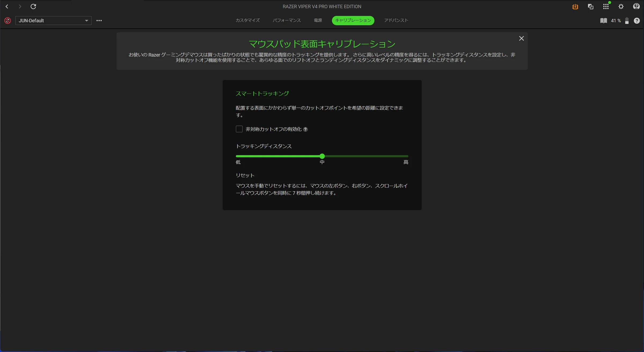Click the battery level icon
The image size is (644, 352).
[627, 21]
